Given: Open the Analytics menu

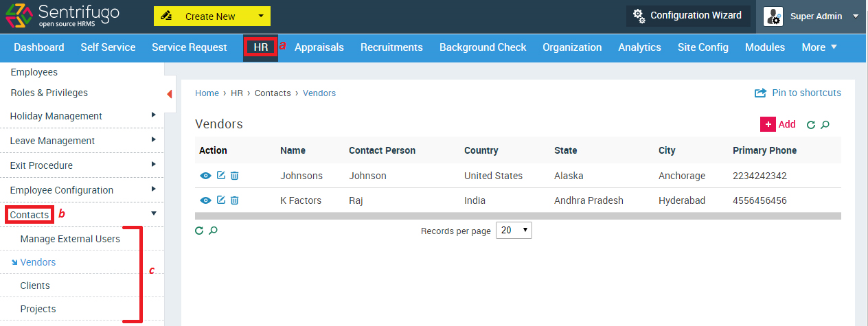Looking at the screenshot, I should [x=639, y=47].
